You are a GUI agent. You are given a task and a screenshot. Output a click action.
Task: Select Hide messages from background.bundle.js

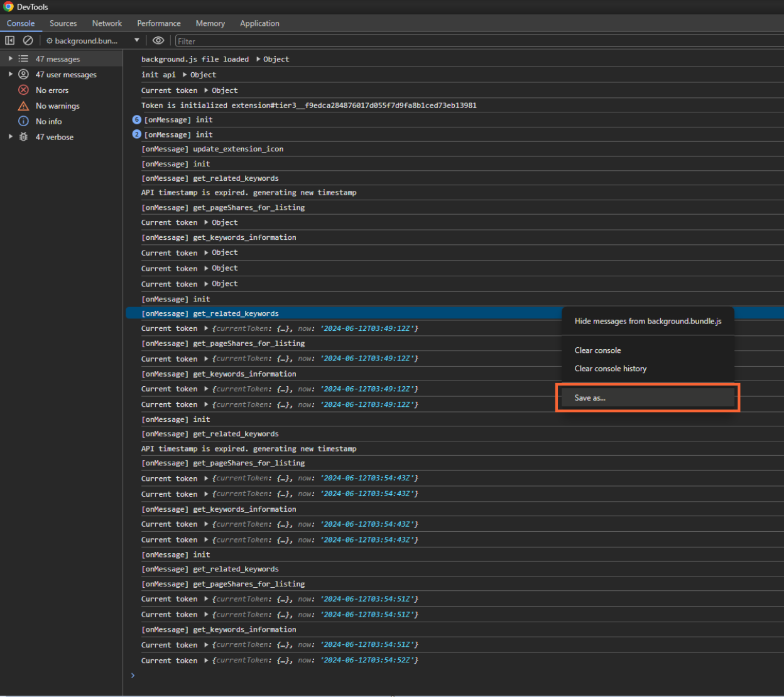(x=648, y=321)
